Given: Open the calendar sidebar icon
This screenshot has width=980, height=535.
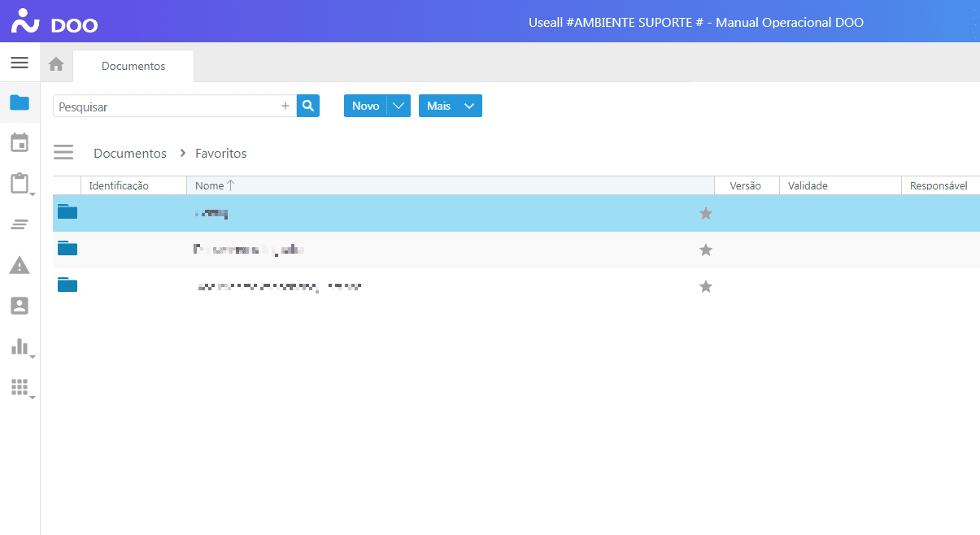Looking at the screenshot, I should (x=20, y=142).
